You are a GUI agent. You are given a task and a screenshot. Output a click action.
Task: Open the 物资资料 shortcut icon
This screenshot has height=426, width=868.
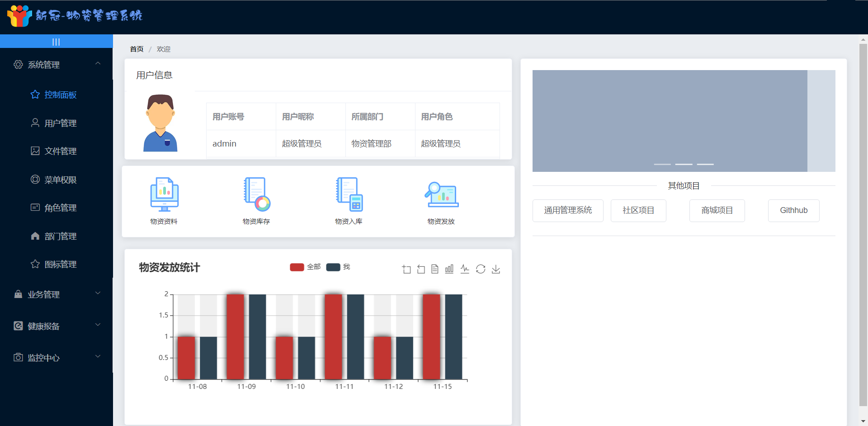(x=164, y=194)
